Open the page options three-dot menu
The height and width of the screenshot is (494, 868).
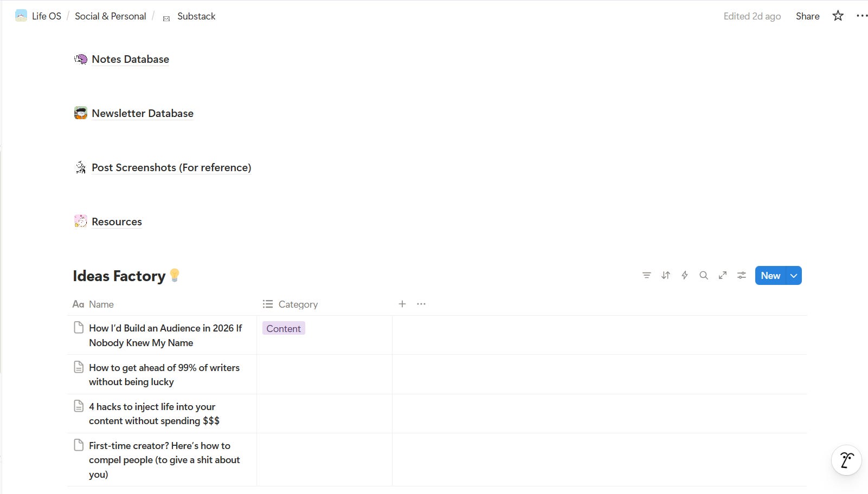tap(861, 16)
